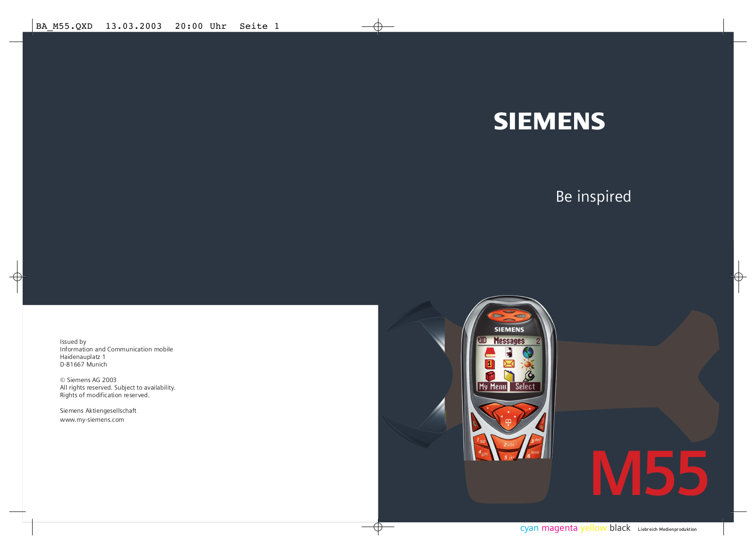Click the 'BA_M55.QXD' file name in header

[64, 26]
